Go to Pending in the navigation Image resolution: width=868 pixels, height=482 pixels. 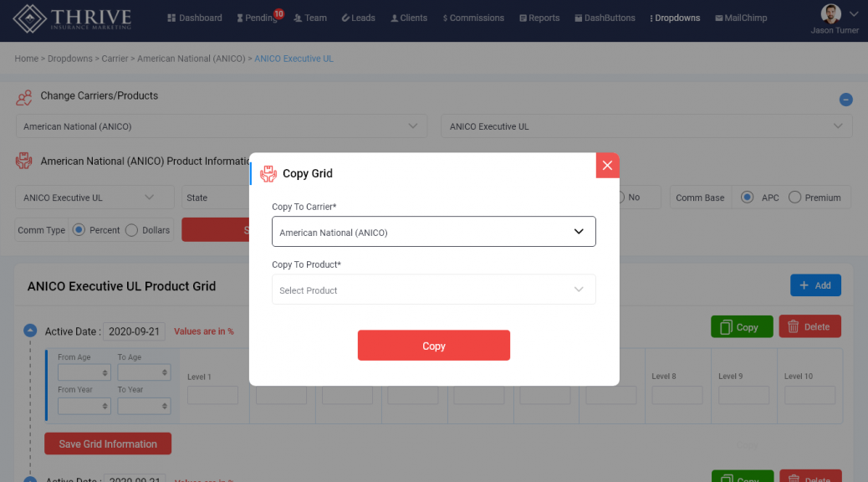pyautogui.click(x=257, y=18)
